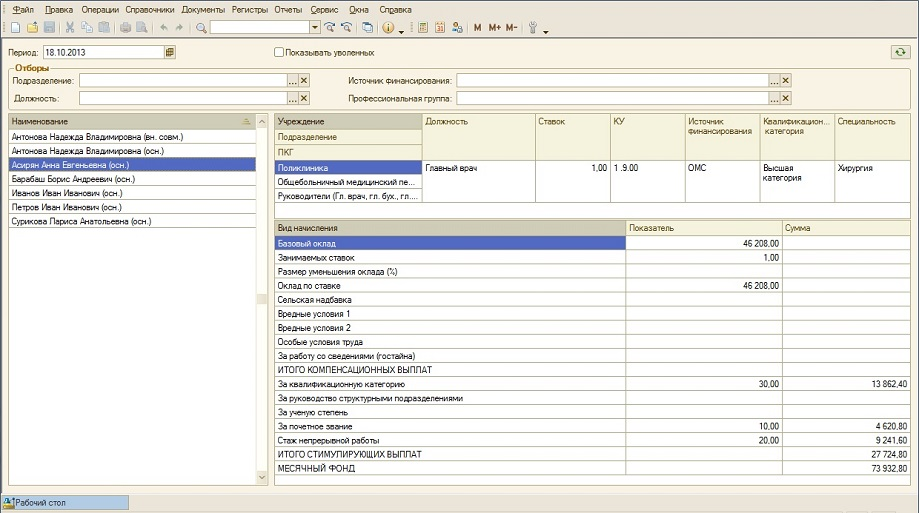The image size is (919, 513).
Task: Open the calculator icon in toolbar
Action: tap(422, 28)
